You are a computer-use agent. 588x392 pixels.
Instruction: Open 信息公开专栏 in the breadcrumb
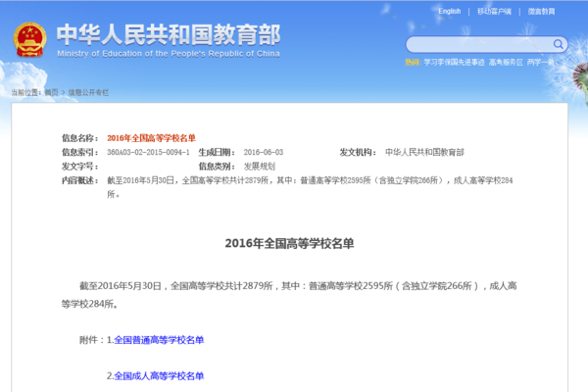coord(88,92)
